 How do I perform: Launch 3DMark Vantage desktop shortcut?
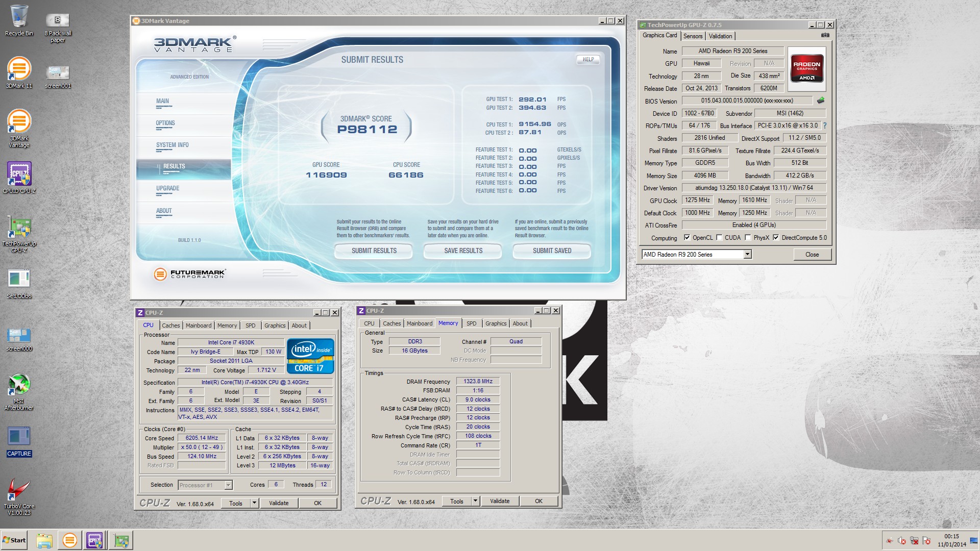pyautogui.click(x=19, y=129)
